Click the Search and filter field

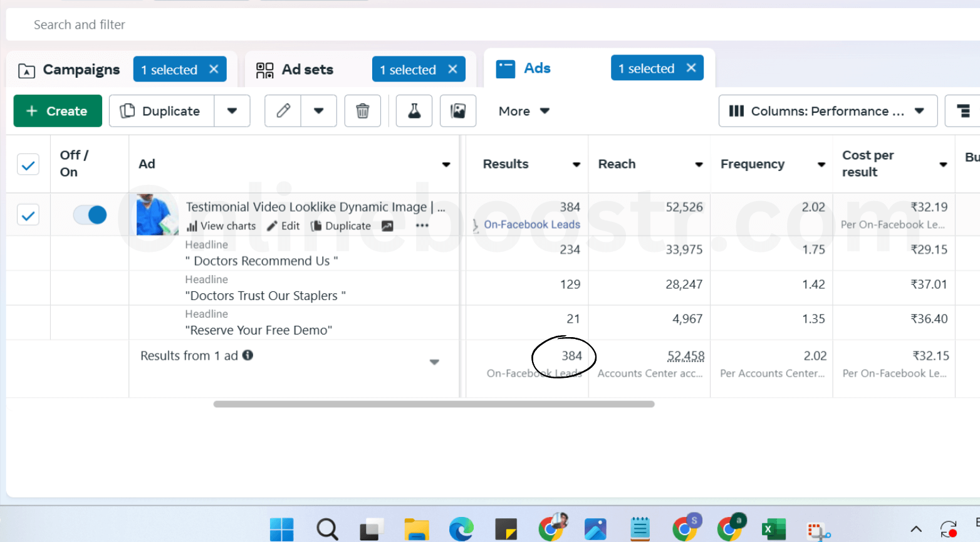point(251,24)
